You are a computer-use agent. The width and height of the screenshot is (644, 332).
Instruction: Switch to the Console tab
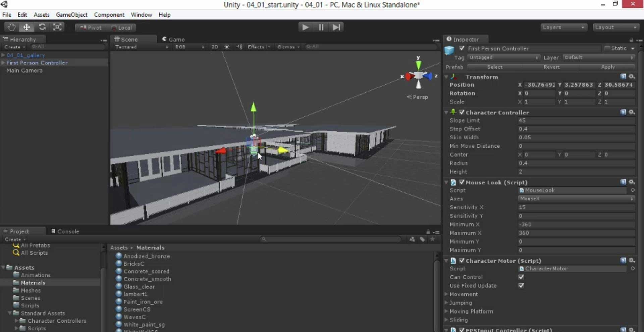pyautogui.click(x=65, y=231)
